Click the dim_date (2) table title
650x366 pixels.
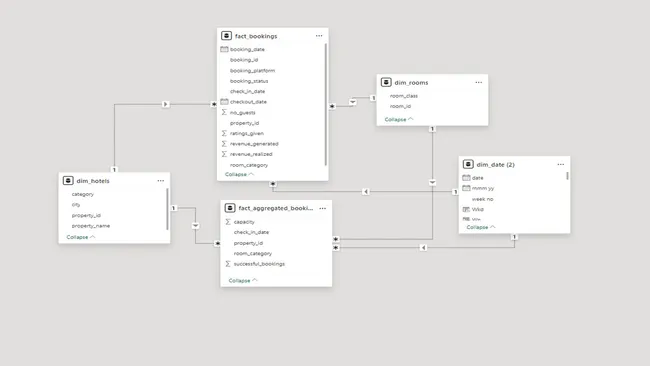495,165
